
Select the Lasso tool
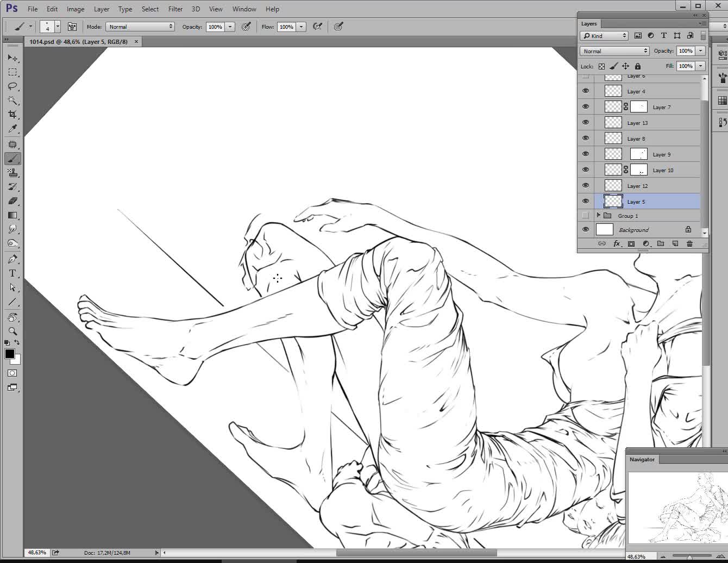[12, 86]
